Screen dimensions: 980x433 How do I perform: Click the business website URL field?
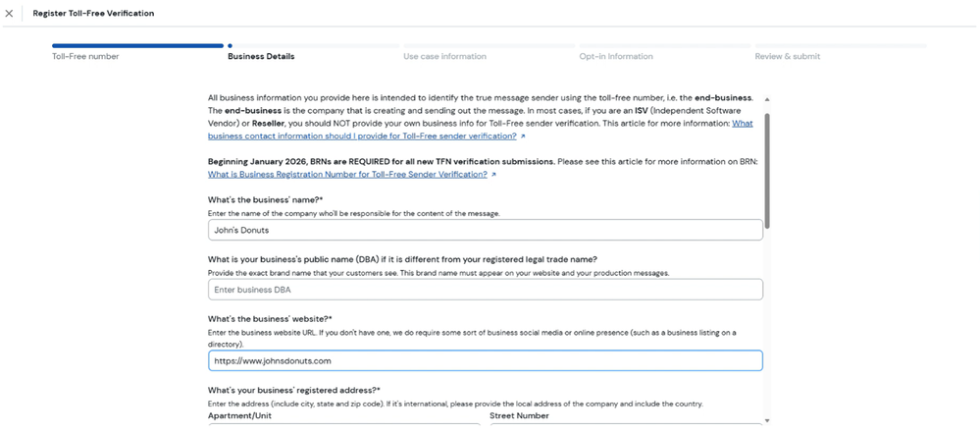coord(486,361)
